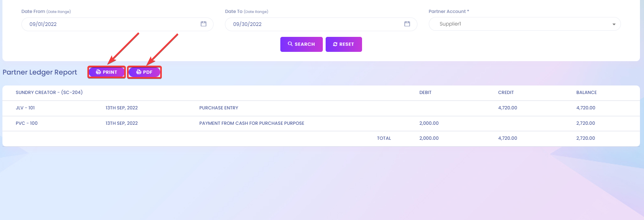Click the Search magnifier icon
The height and width of the screenshot is (220, 644).
(x=290, y=44)
